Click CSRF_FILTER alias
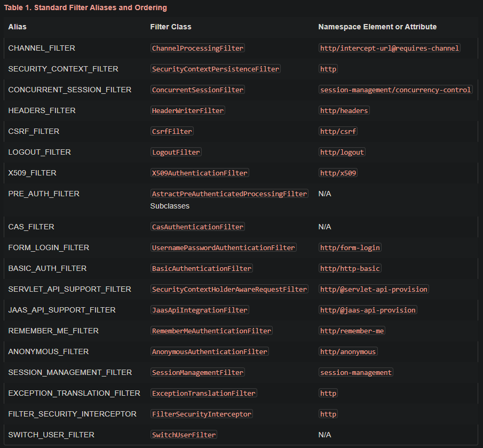This screenshot has width=483, height=448. pyautogui.click(x=34, y=131)
